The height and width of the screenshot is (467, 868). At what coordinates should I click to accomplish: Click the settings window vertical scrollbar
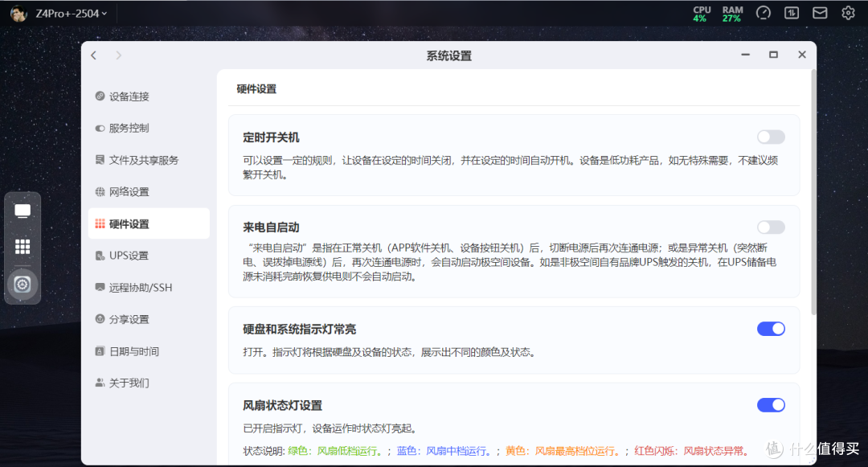pyautogui.click(x=813, y=192)
